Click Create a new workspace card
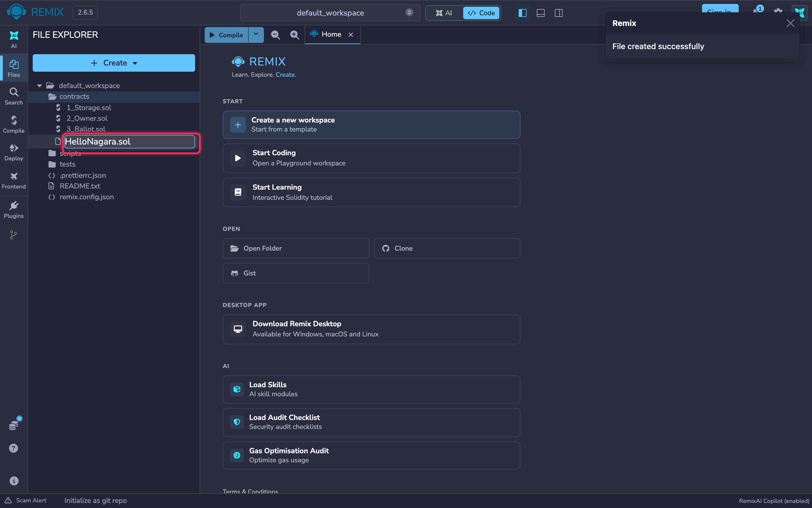 point(371,125)
